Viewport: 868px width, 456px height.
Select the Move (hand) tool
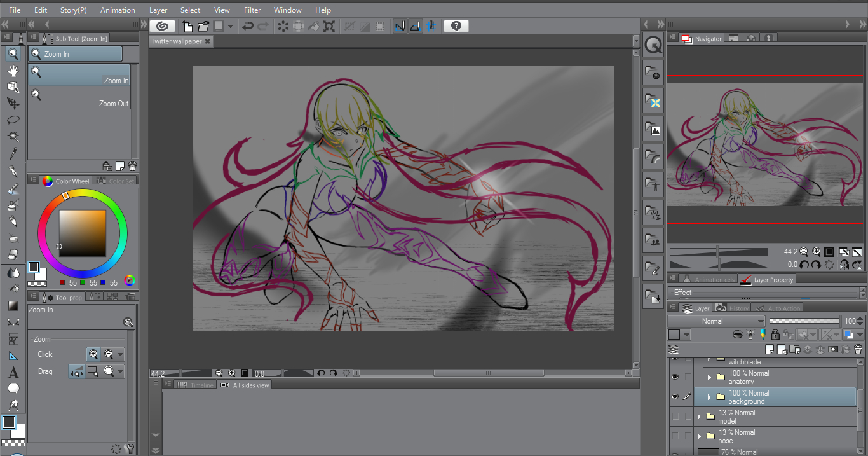[13, 70]
